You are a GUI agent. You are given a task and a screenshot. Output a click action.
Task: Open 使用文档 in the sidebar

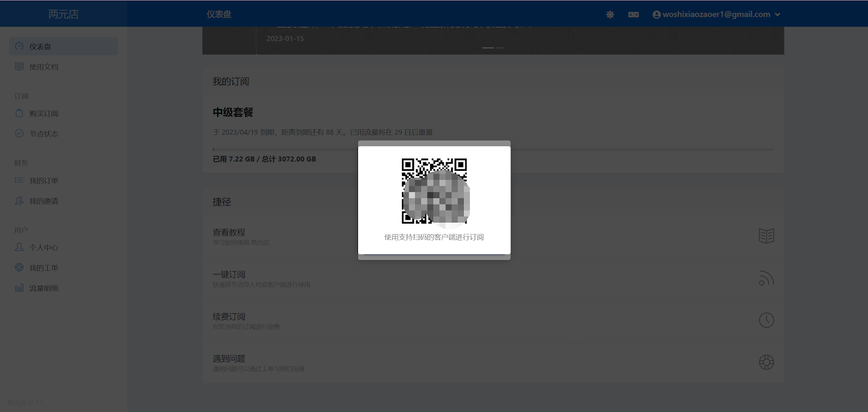[x=63, y=67]
